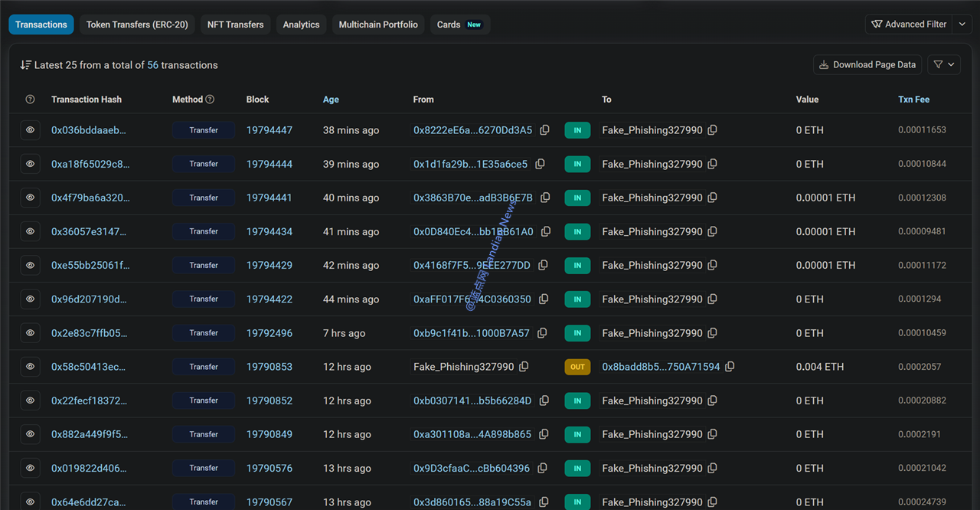
Task: Click the sort icon beside Latest 25
Action: pyautogui.click(x=25, y=65)
